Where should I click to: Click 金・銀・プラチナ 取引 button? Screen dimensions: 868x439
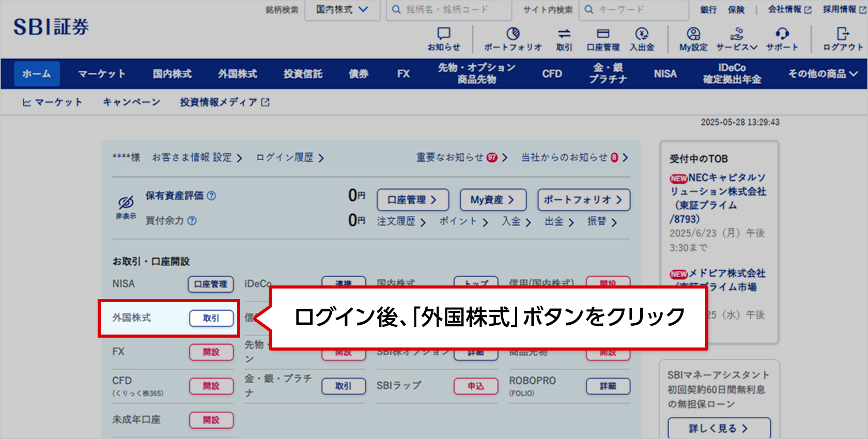(x=344, y=386)
